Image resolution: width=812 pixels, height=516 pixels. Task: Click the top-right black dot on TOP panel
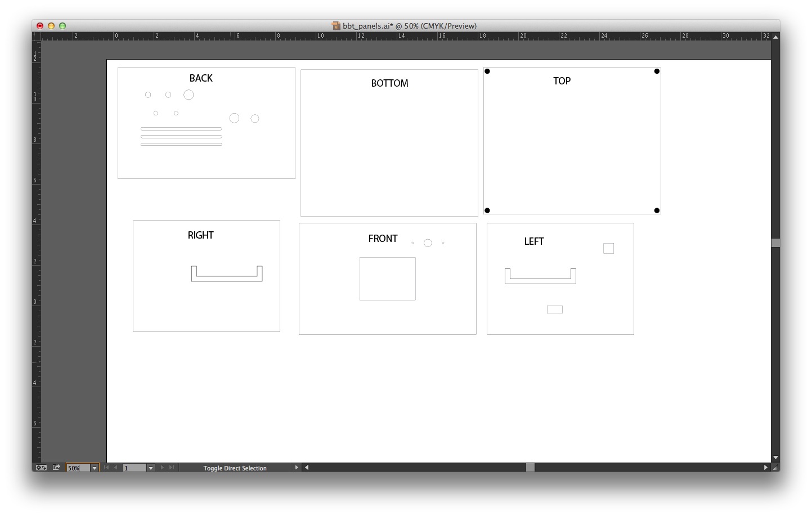(x=657, y=71)
